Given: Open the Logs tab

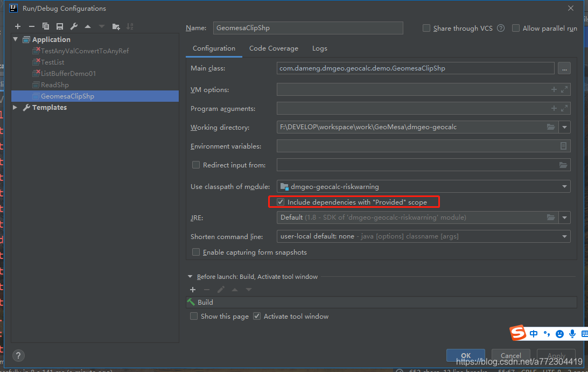Looking at the screenshot, I should pos(319,48).
